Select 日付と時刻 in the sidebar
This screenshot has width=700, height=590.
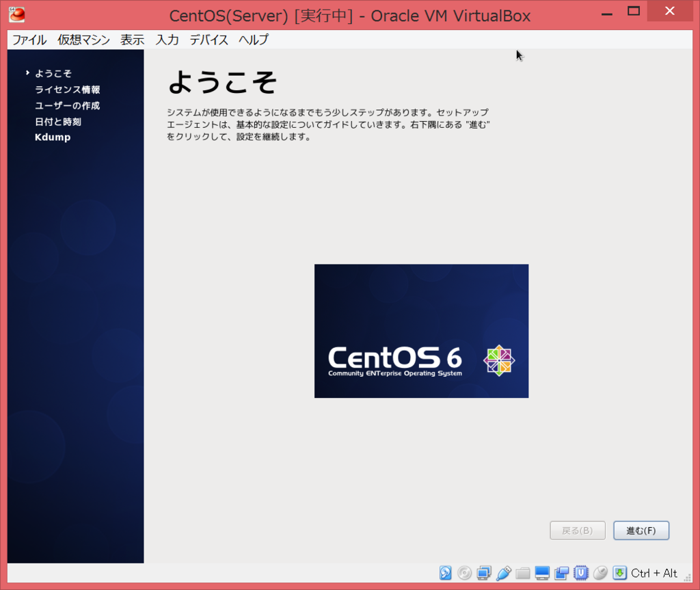click(x=58, y=122)
